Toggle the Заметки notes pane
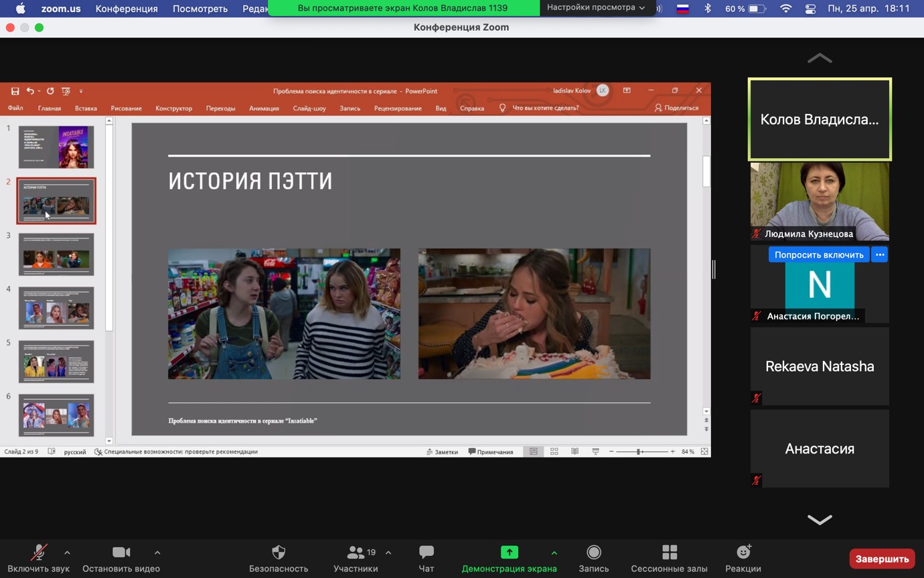Screen dimensions: 924x578 [x=442, y=451]
